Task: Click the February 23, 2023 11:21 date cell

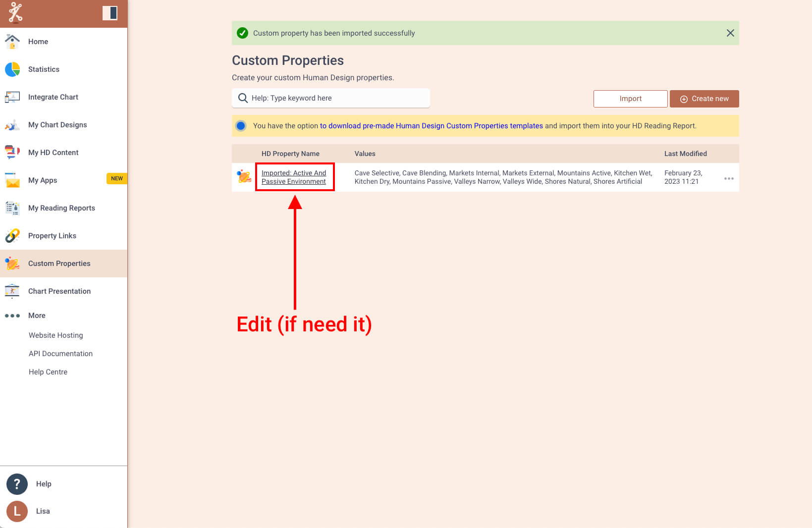Action: 683,177
